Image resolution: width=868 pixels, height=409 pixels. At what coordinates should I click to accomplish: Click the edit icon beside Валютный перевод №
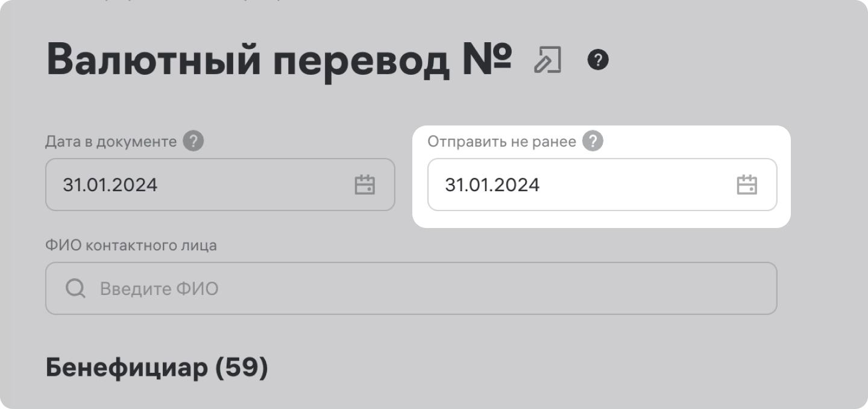[547, 61]
